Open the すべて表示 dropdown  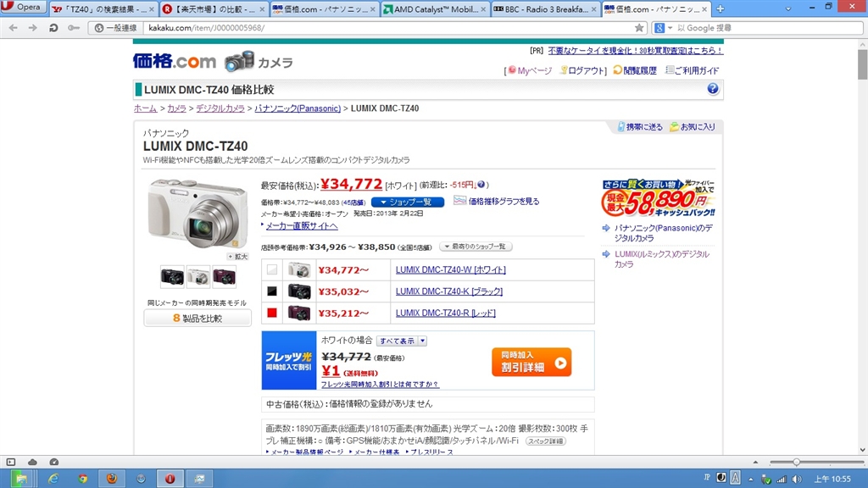401,341
